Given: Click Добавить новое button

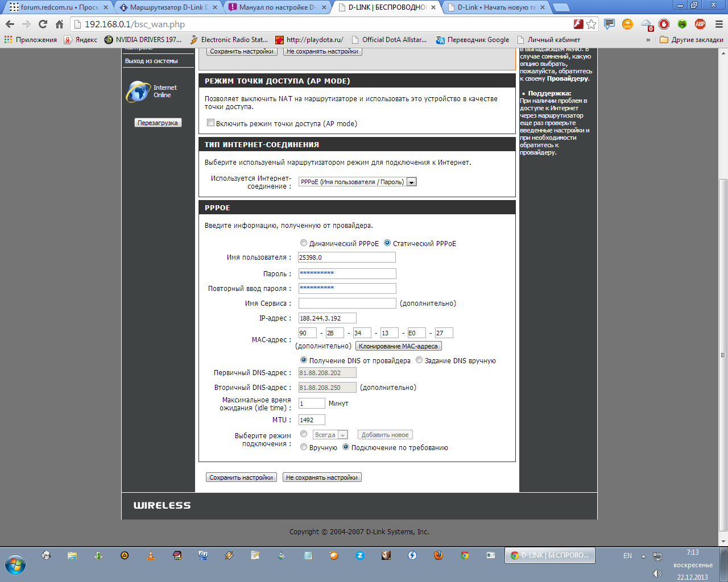Looking at the screenshot, I should pos(385,435).
